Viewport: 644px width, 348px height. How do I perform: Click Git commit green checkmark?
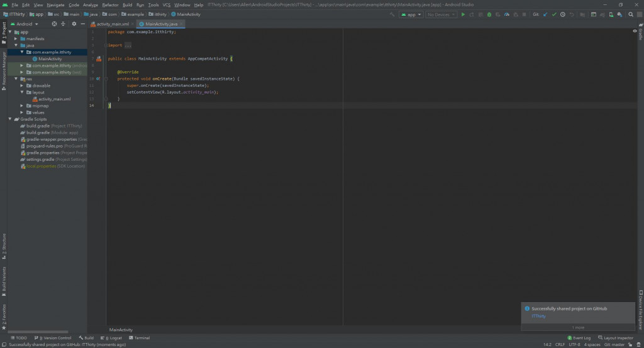click(554, 14)
